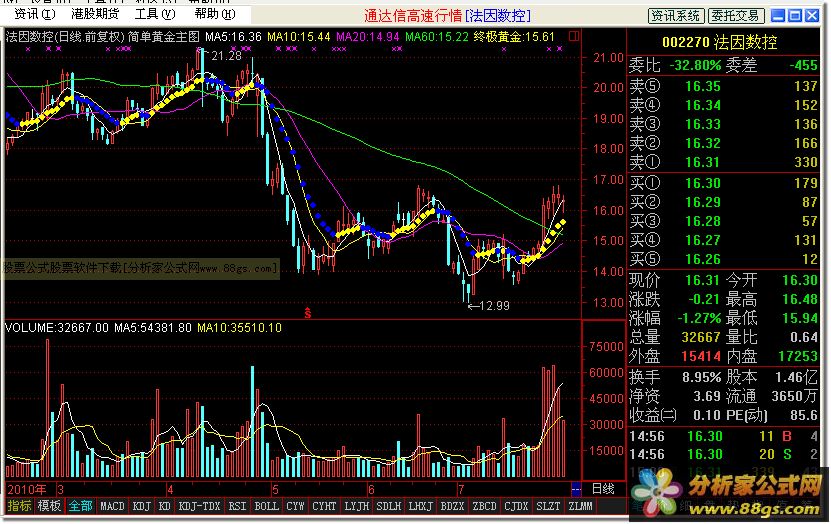Select the BOLL indicator tab
The height and width of the screenshot is (524, 831).
[x=266, y=506]
